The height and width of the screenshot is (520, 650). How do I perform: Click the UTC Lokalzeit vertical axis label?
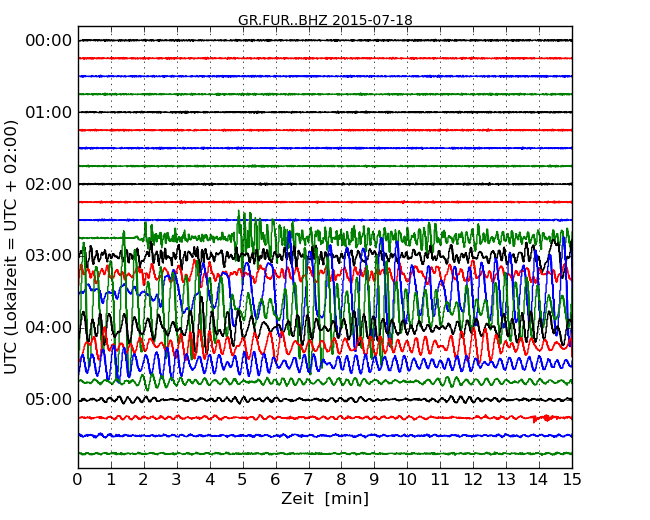pyautogui.click(x=11, y=248)
